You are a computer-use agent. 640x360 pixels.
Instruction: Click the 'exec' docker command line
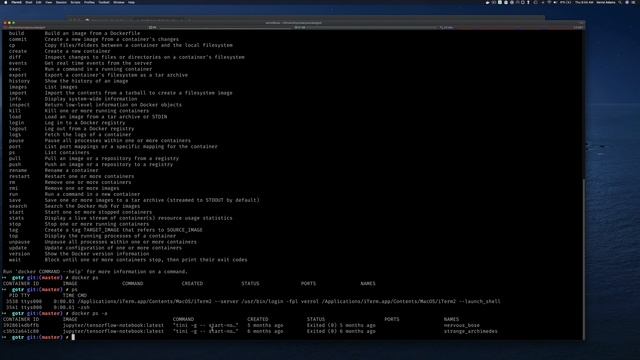click(x=80, y=69)
